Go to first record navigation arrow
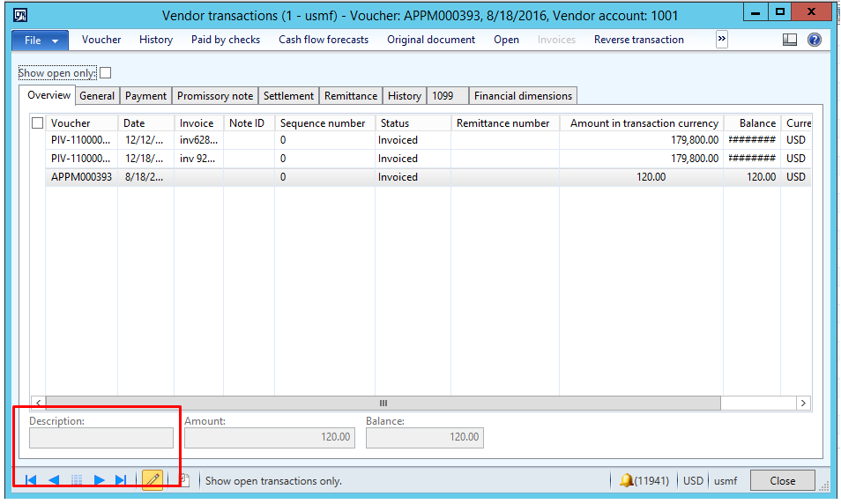The image size is (841, 504). pyautogui.click(x=30, y=480)
